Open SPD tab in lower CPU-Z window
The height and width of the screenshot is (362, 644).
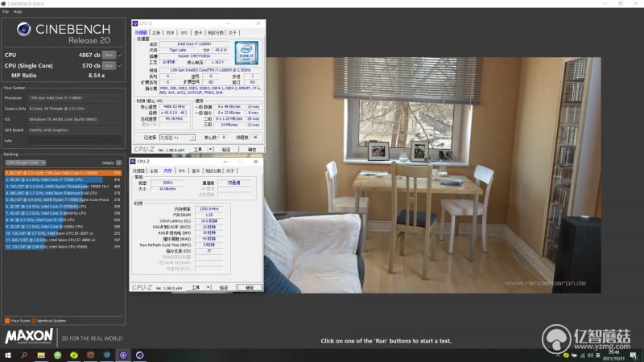pos(182,171)
